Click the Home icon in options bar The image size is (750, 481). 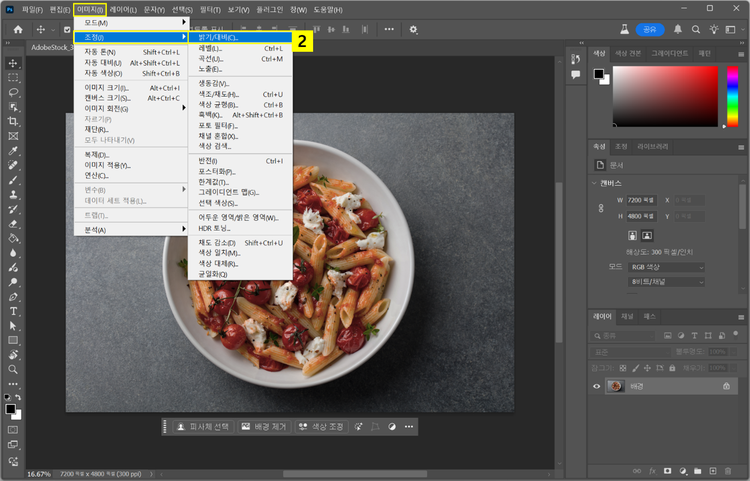point(18,30)
